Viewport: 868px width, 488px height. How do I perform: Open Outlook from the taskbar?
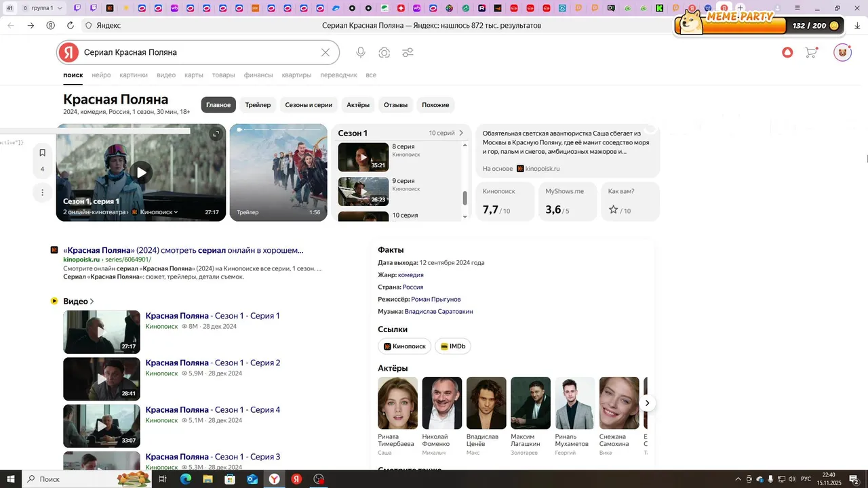[x=252, y=479]
